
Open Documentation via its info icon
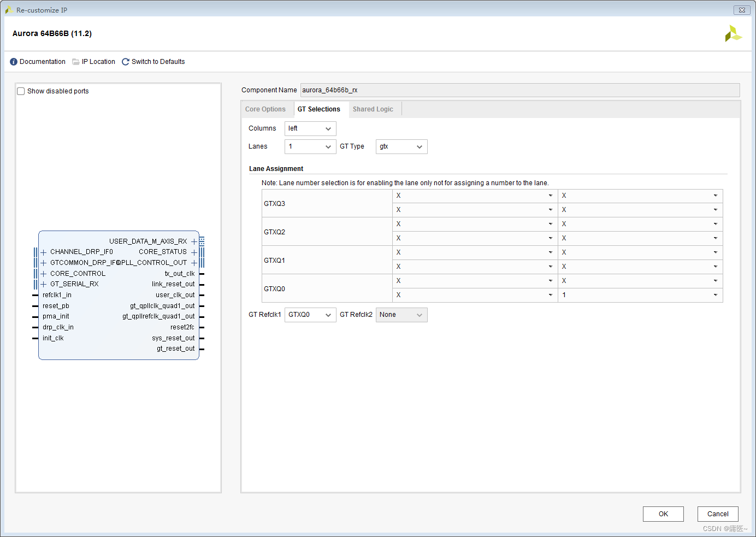14,62
